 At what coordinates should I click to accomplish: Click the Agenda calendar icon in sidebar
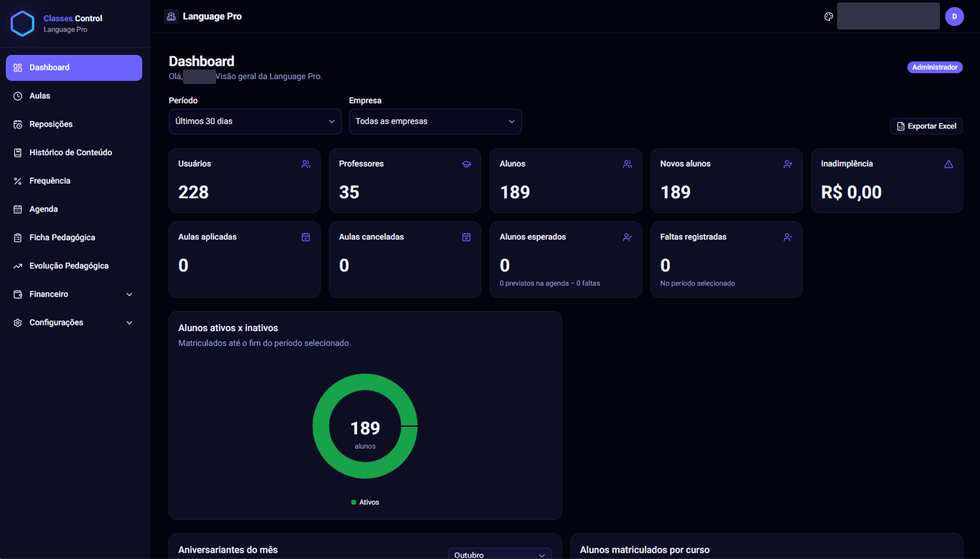tap(18, 209)
